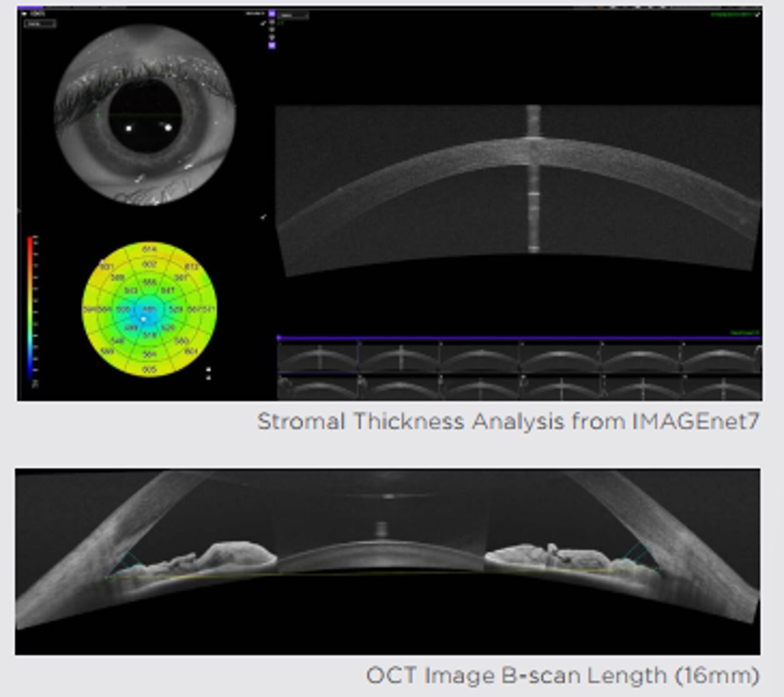Select the third B-scan thumbnail in the top row
The height and width of the screenshot is (697, 784).
pos(480,358)
